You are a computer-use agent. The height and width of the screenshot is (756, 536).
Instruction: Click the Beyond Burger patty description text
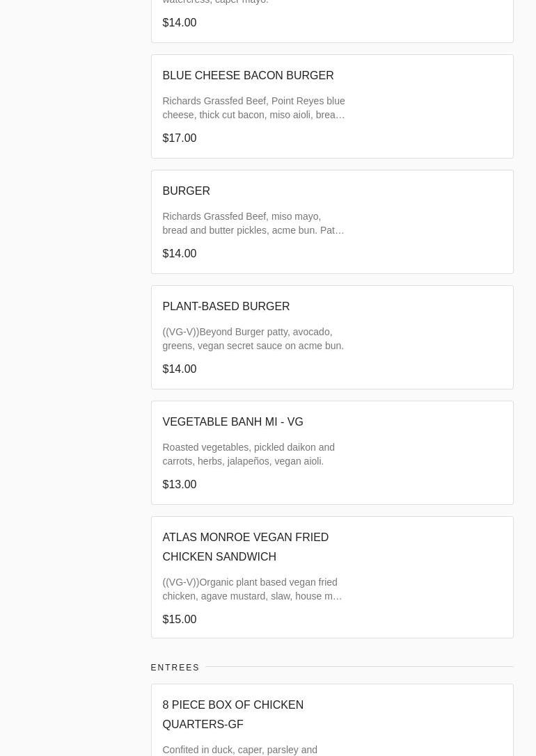pos(253,339)
